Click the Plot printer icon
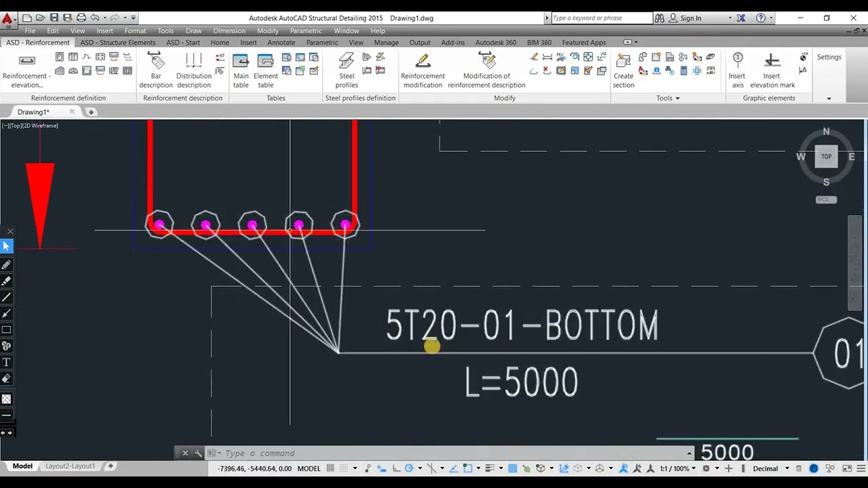Viewport: 868px width, 488px height. [x=81, y=18]
